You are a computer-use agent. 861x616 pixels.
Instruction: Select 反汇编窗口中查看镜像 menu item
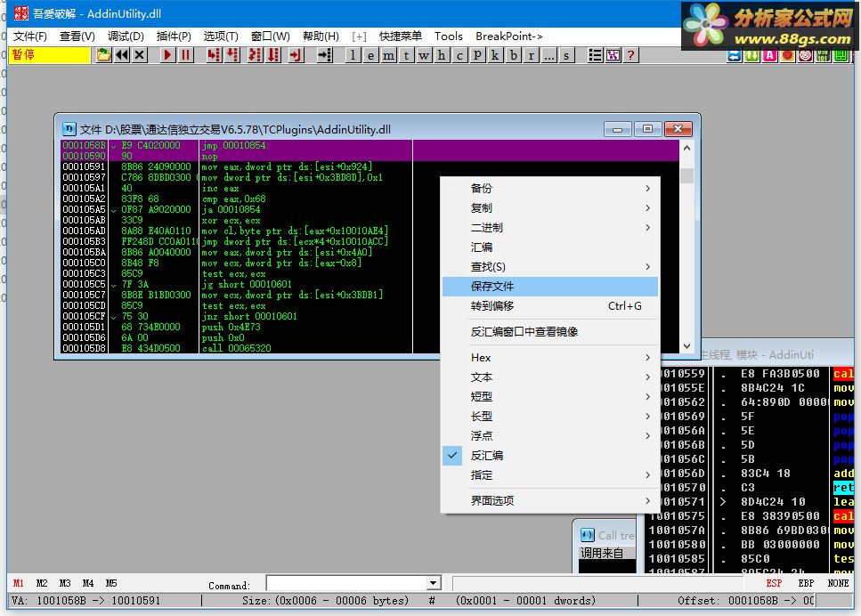click(x=549, y=332)
